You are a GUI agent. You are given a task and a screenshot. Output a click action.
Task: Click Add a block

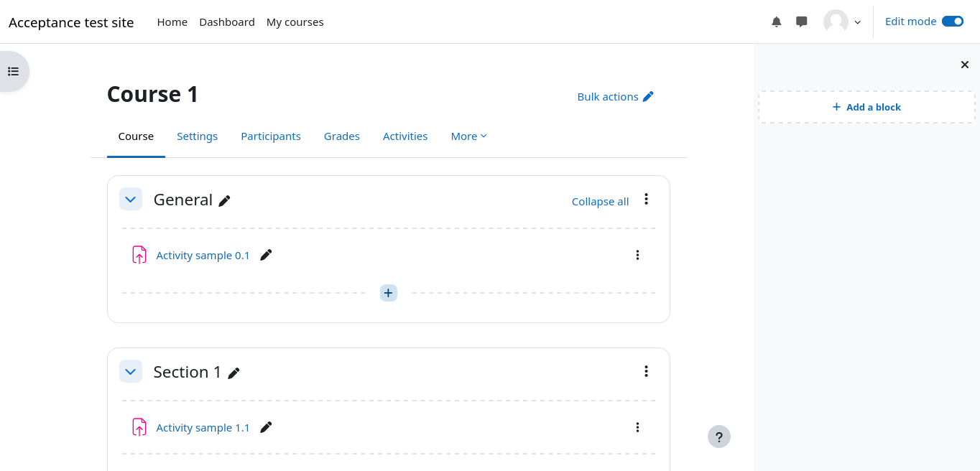pos(866,107)
